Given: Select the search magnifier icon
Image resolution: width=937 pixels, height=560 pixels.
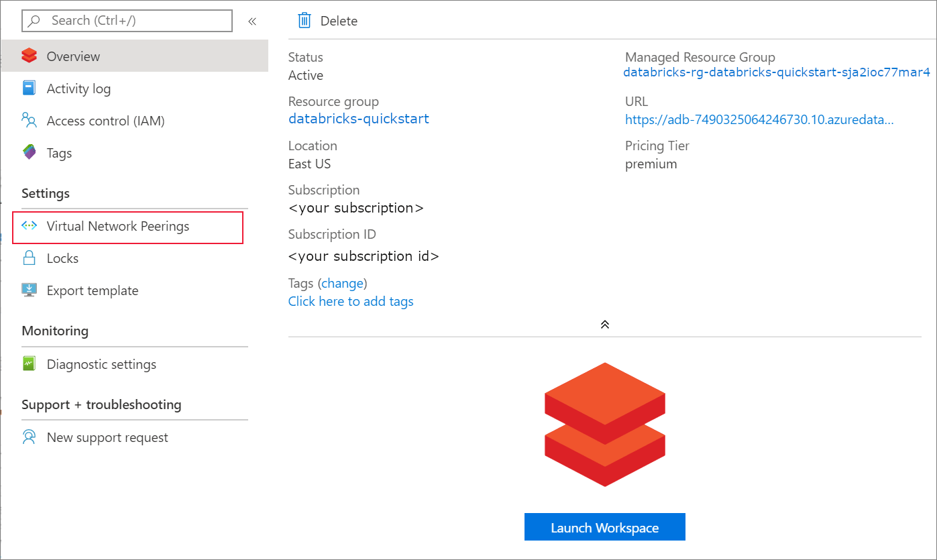Looking at the screenshot, I should [33, 21].
